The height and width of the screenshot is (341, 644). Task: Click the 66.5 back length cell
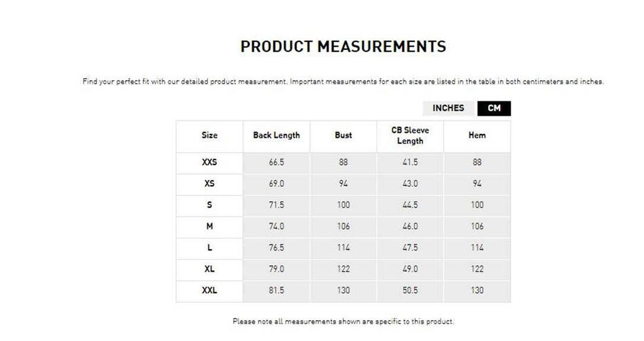click(x=277, y=162)
